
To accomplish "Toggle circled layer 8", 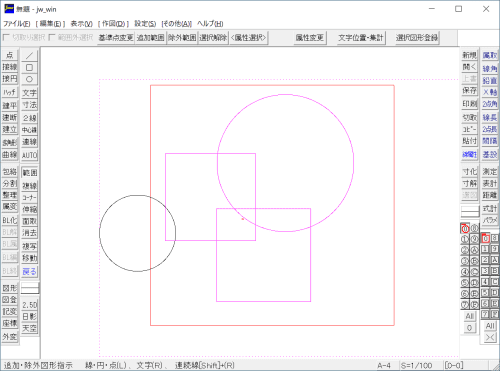I will (474, 229).
